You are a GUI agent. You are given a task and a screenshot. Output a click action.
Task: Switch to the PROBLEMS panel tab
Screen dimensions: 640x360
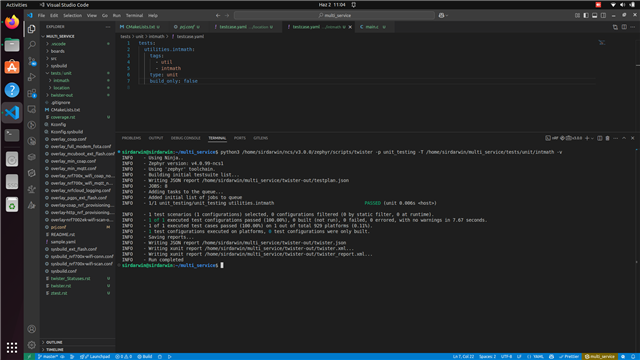click(131, 138)
